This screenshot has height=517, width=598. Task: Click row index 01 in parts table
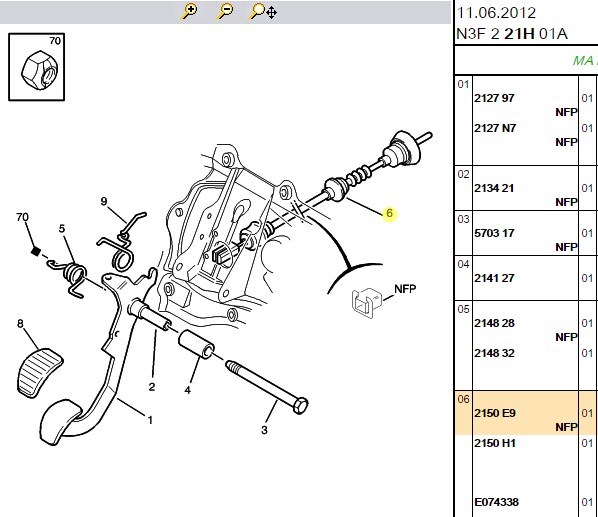click(x=463, y=84)
